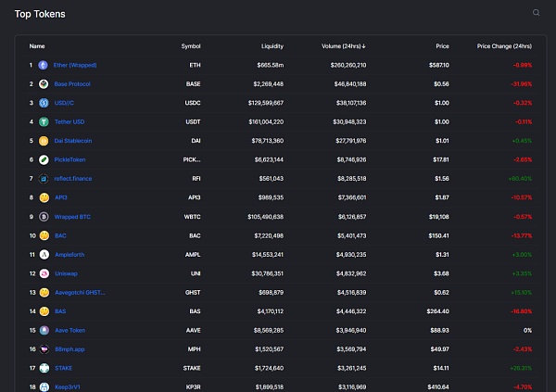The width and height of the screenshot is (556, 392).
Task: Click the $19,108 WBTC price
Action: click(439, 217)
